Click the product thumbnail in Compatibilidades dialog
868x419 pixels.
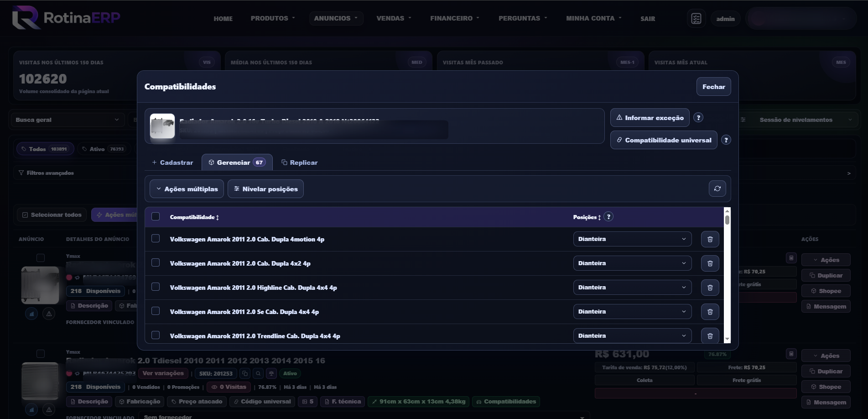tap(162, 126)
